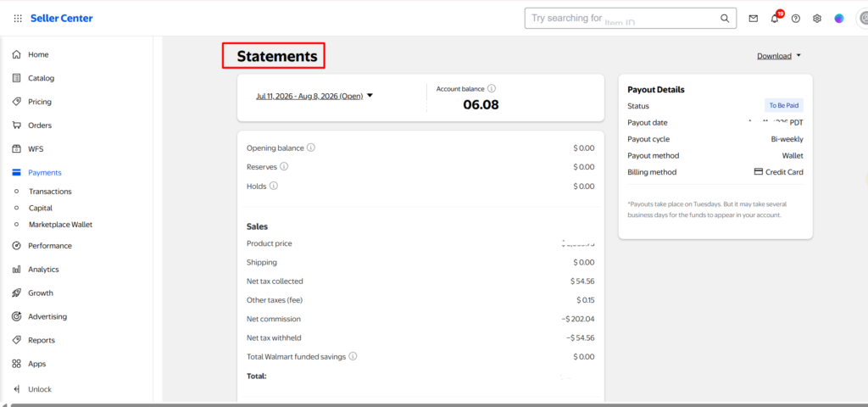
Task: Click the Reports icon
Action: [x=17, y=340]
